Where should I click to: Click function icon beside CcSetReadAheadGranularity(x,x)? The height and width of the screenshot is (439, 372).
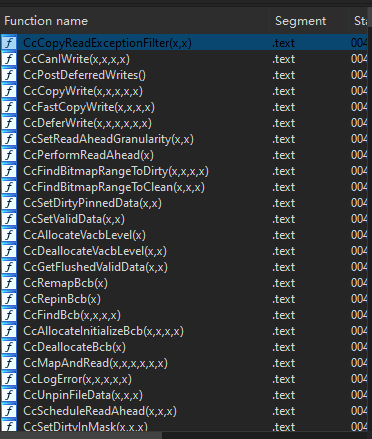9,139
